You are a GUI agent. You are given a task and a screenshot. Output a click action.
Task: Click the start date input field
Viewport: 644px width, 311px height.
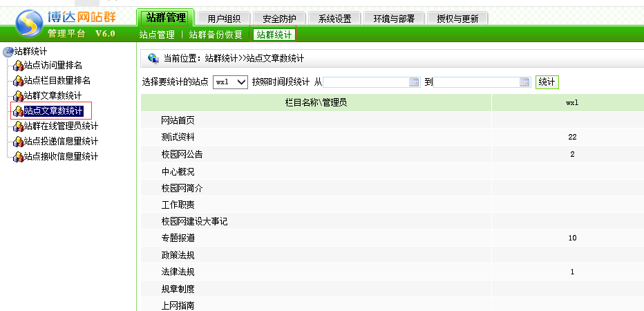[366, 82]
